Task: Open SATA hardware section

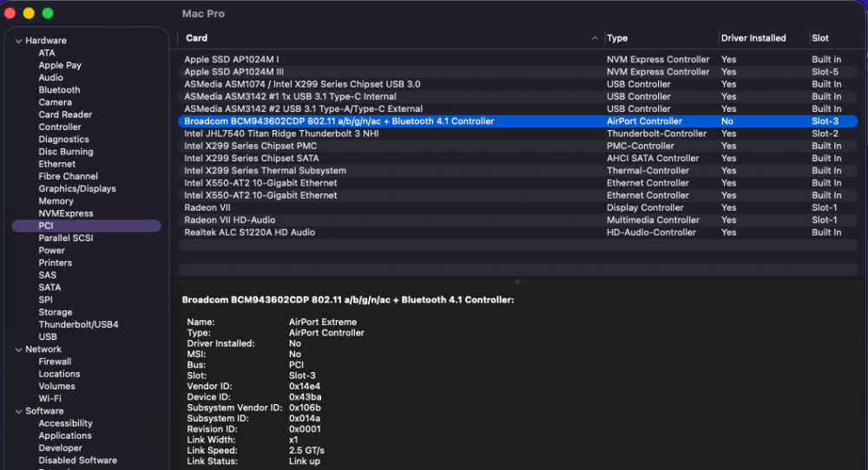Action: click(49, 288)
